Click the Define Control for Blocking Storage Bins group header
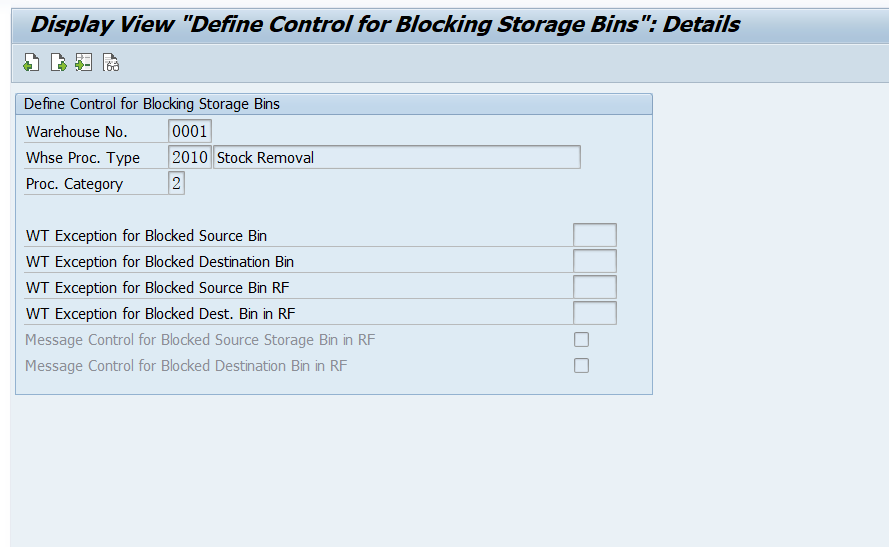The height and width of the screenshot is (547, 889). [152, 104]
